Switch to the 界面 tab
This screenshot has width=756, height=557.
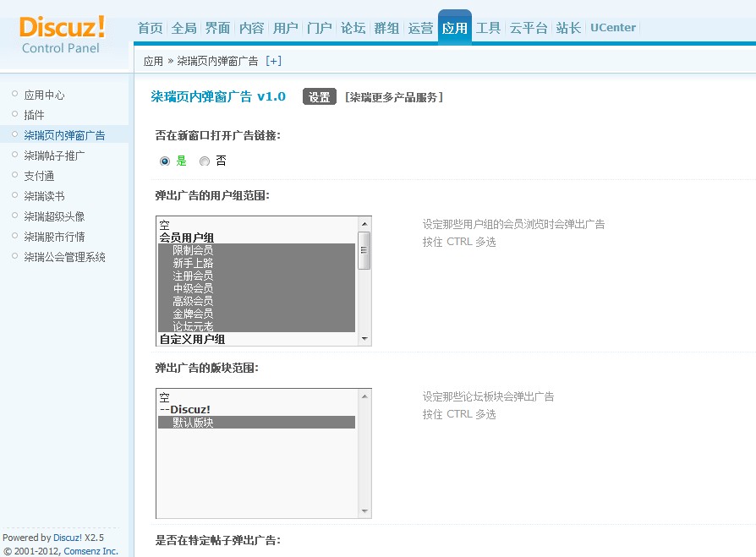218,28
